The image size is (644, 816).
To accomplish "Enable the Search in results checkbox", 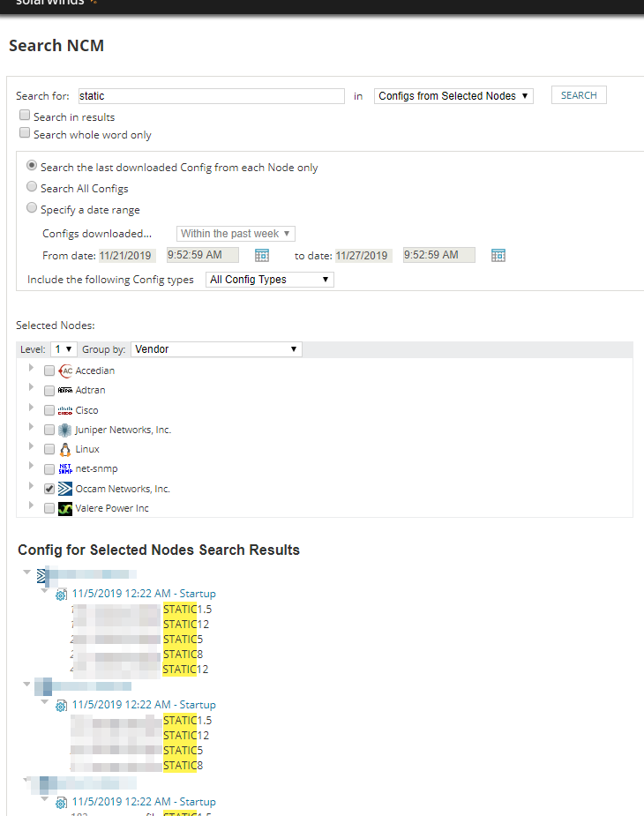I will click(x=25, y=115).
